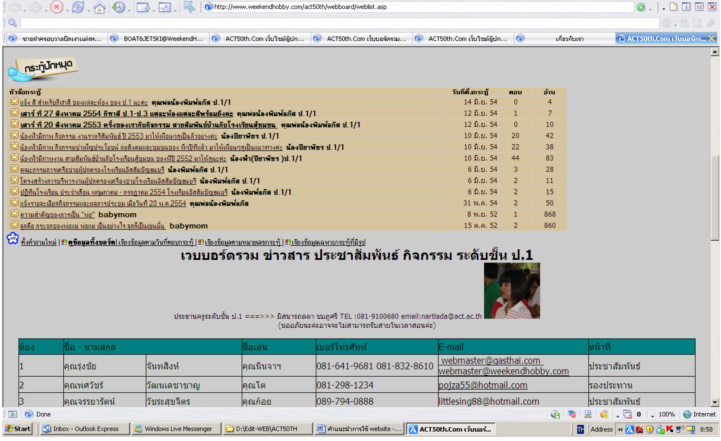The width and height of the screenshot is (721, 441).
Task: Open email link webmaster@weekendhobby.com
Action: (498, 372)
